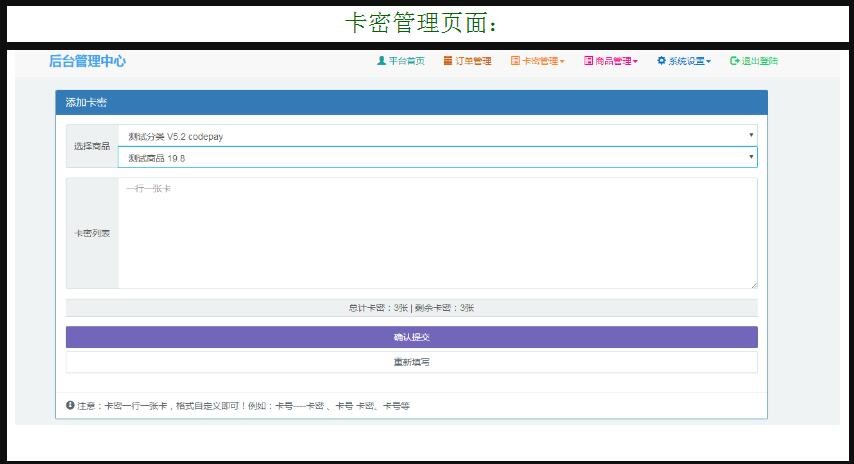Viewport: 854px width, 464px height.
Task: Click the 后台管理中心 brand title
Action: point(87,61)
